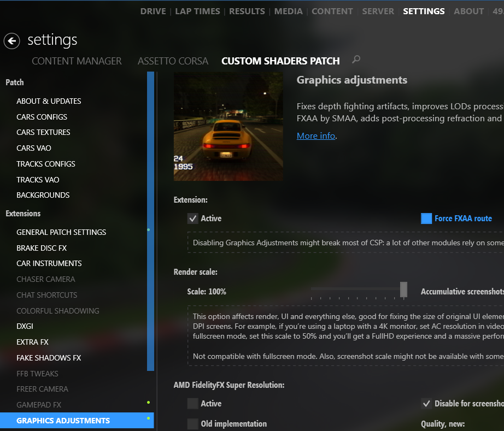Open CHASER CAMERA extension
504x431 pixels.
(x=45, y=279)
